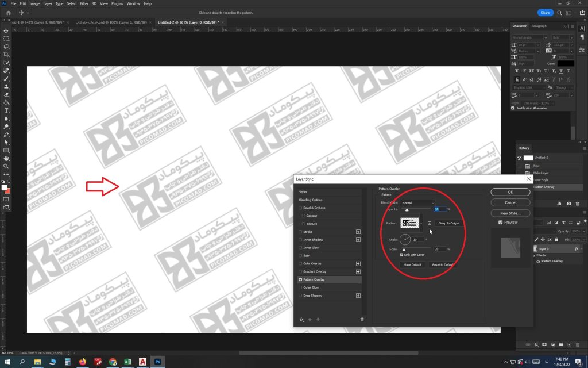
Task: Select the Crop tool
Action: tap(6, 55)
